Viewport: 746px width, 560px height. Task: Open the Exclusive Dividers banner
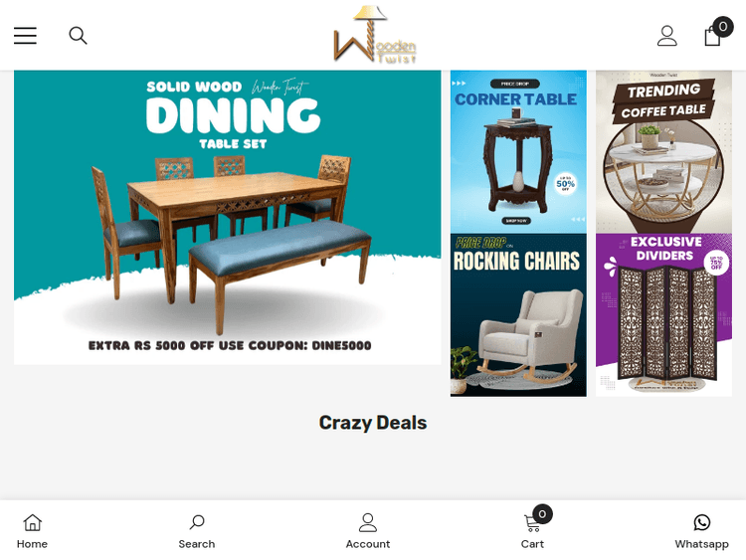tap(663, 315)
